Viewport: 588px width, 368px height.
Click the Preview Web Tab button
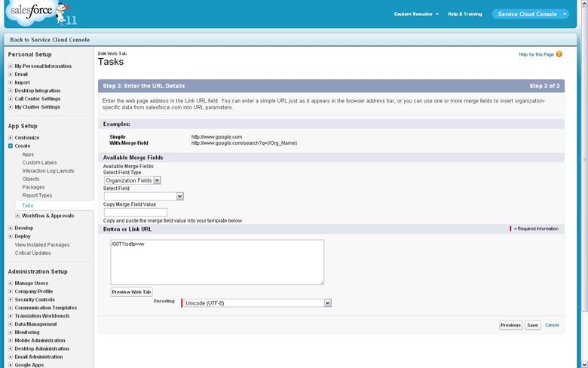pos(132,292)
